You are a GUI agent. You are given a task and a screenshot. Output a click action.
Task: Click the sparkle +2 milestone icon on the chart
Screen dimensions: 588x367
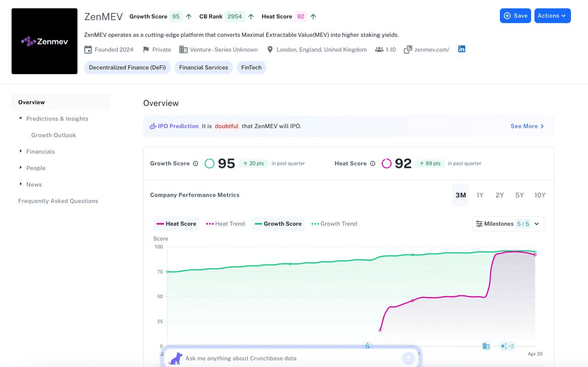tap(507, 346)
